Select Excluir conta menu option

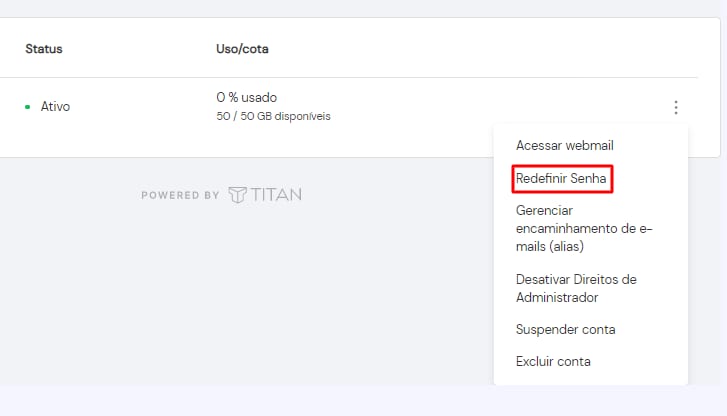[553, 361]
